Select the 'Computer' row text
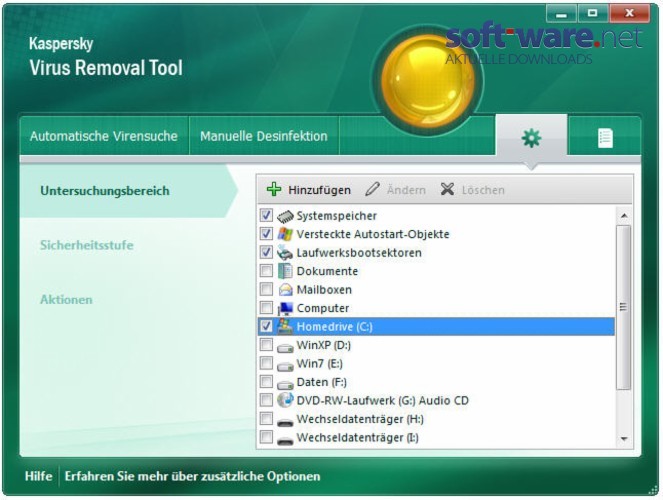 pyautogui.click(x=323, y=308)
